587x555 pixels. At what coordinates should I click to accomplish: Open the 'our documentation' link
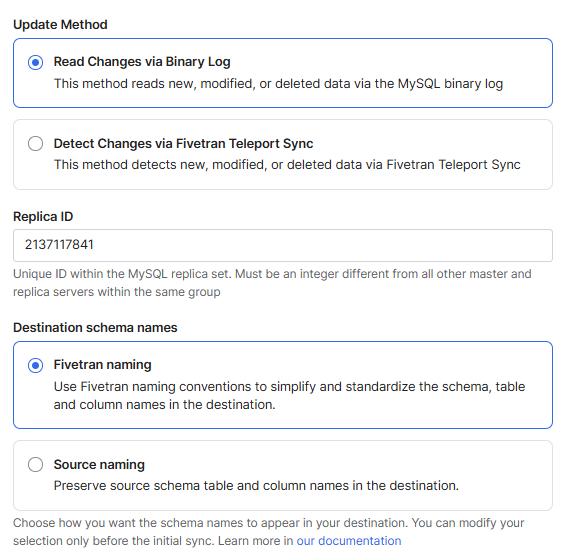(x=349, y=541)
